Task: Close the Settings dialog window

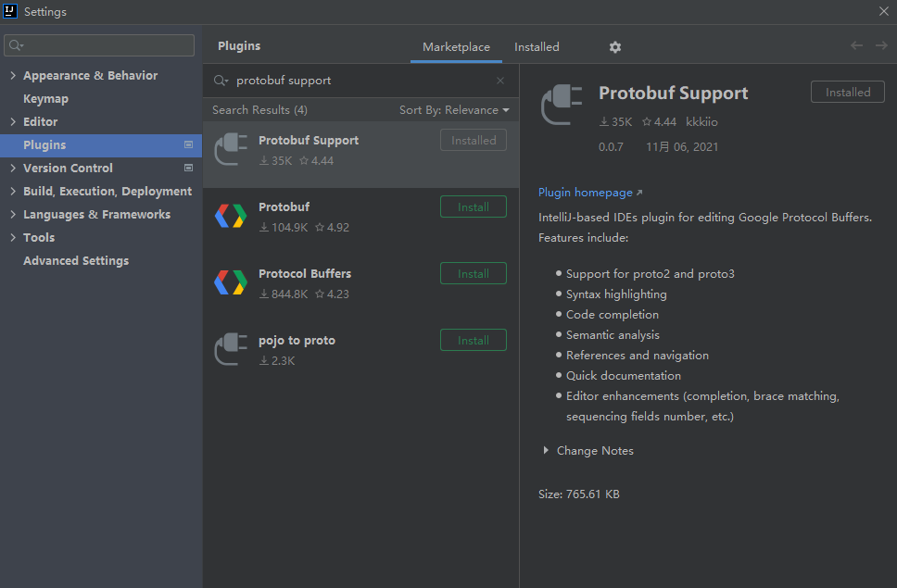Action: [x=884, y=11]
